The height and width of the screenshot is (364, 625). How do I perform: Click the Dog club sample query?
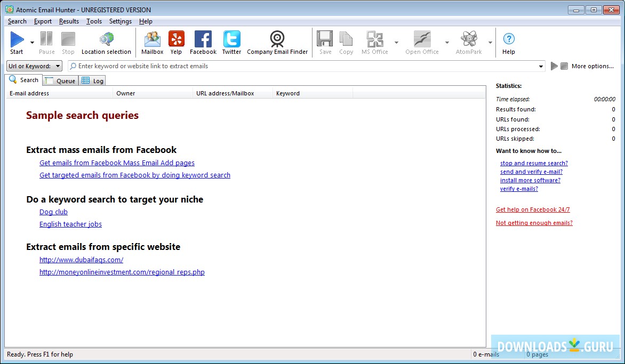click(53, 212)
